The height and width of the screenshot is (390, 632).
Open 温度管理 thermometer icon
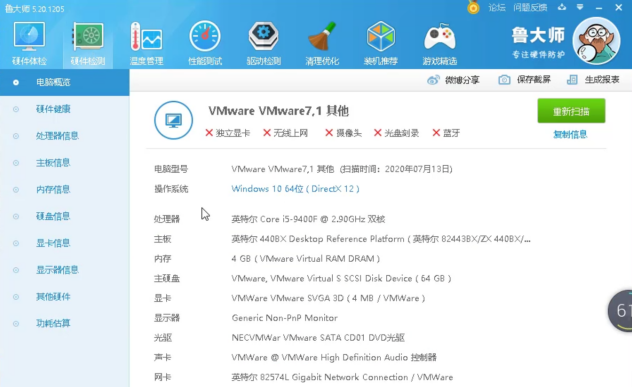(x=146, y=36)
